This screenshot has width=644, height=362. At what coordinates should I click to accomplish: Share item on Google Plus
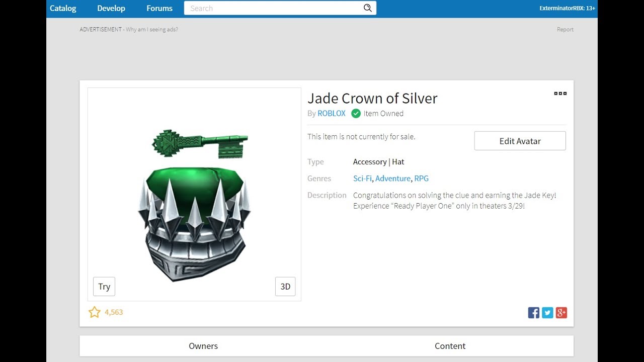[x=561, y=313]
